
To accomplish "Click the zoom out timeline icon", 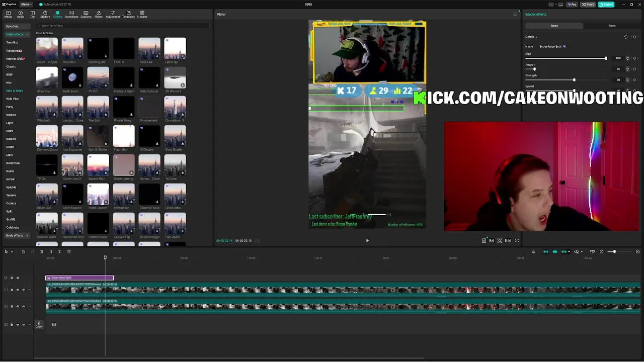I will (x=602, y=251).
